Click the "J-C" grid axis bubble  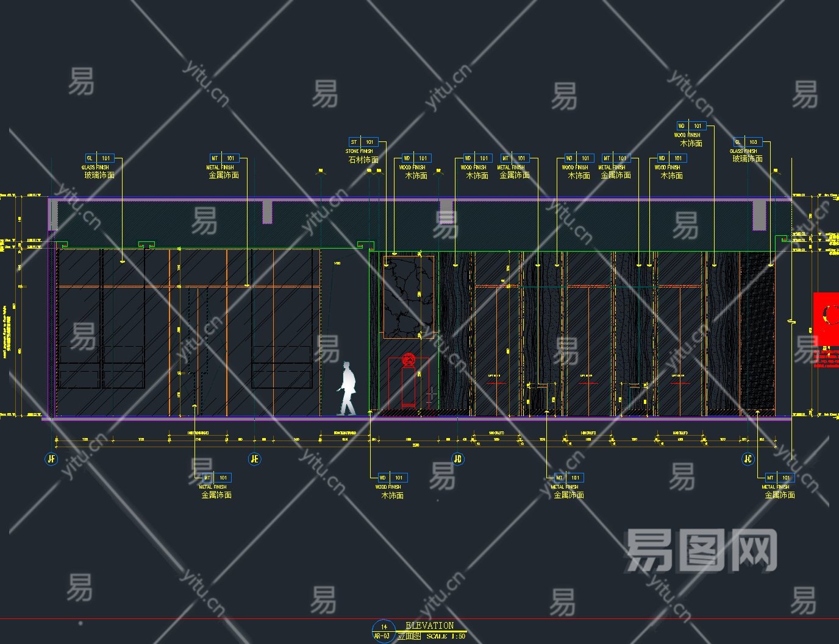748,459
